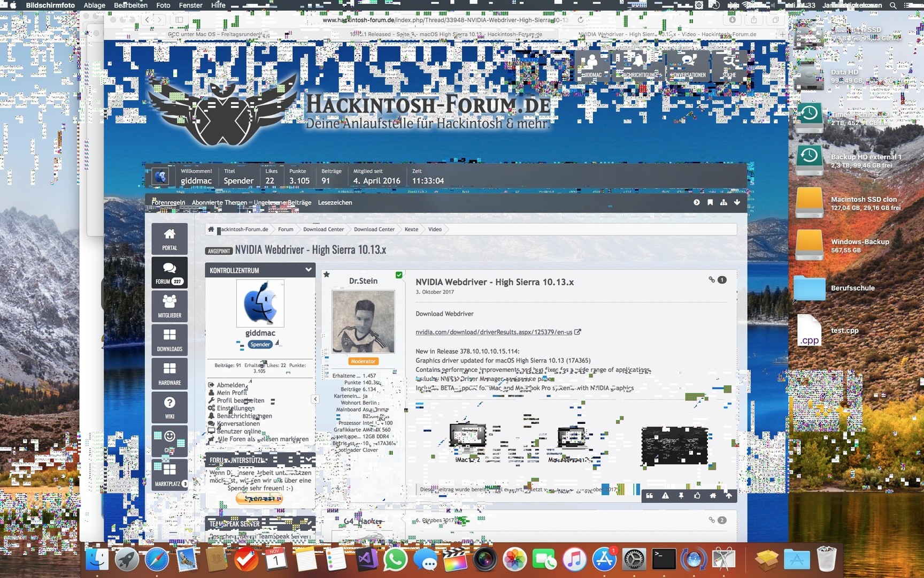
Task: Open the Downloads sidebar section
Action: point(170,340)
